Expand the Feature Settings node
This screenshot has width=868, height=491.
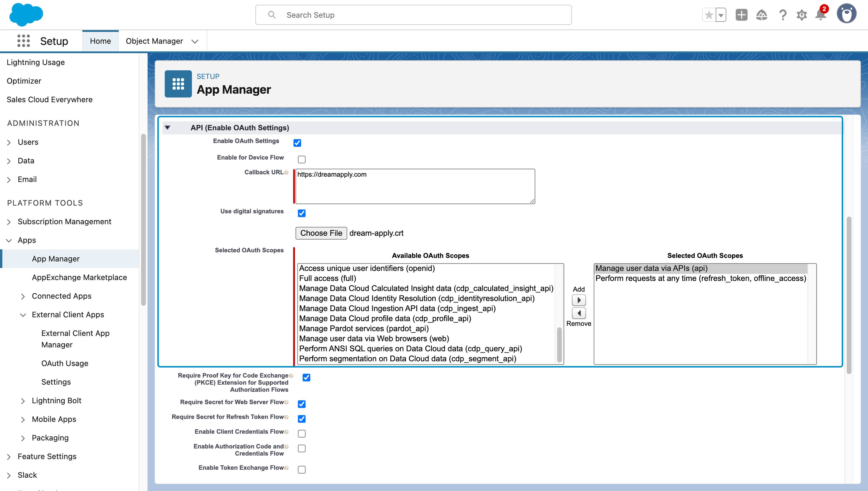tap(9, 457)
